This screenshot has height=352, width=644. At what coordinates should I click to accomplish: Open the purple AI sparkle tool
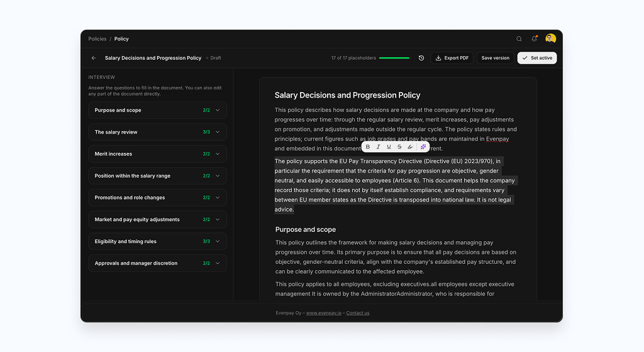click(423, 147)
